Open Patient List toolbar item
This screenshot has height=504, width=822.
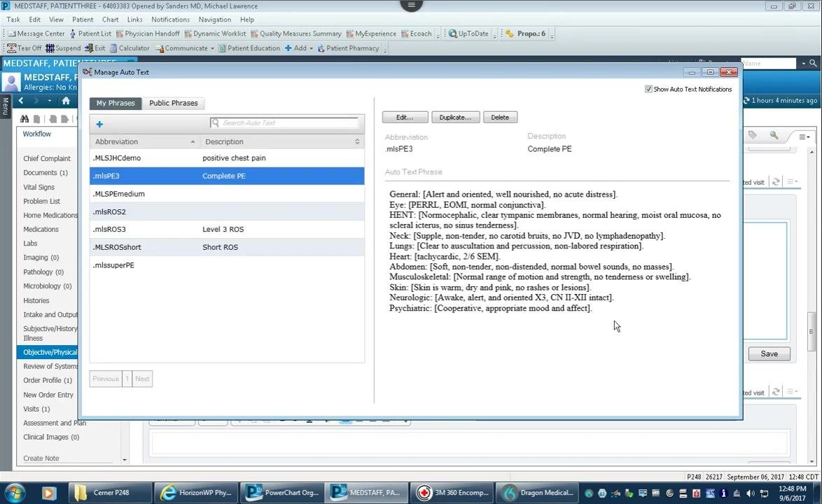tap(90, 34)
